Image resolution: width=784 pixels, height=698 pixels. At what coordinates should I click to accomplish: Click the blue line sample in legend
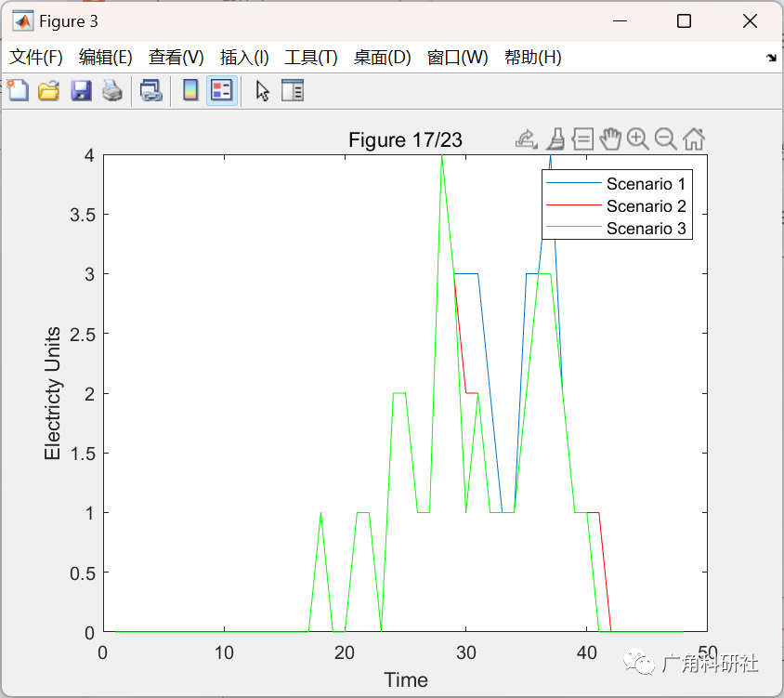point(573,183)
